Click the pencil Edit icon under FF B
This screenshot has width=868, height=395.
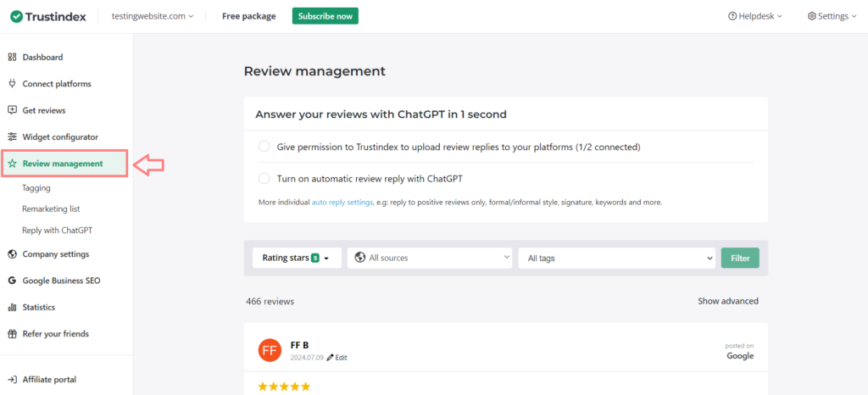pos(330,358)
